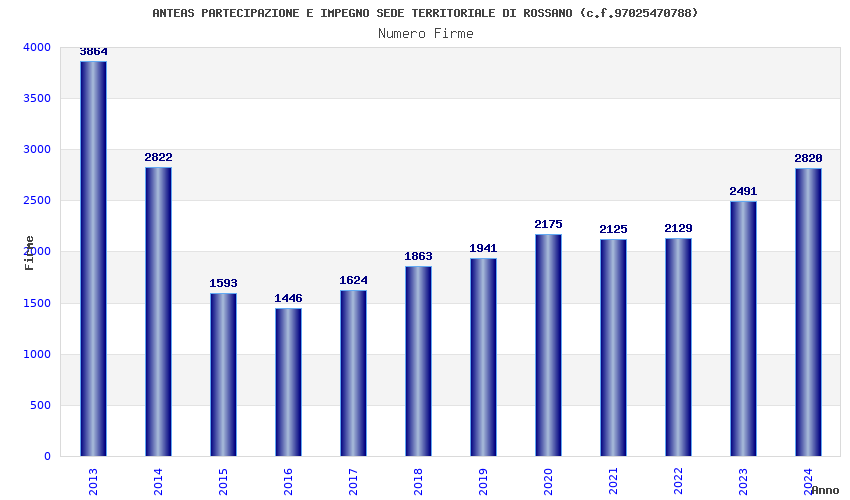Click the value label 1624
The width and height of the screenshot is (850, 500).
(x=353, y=280)
